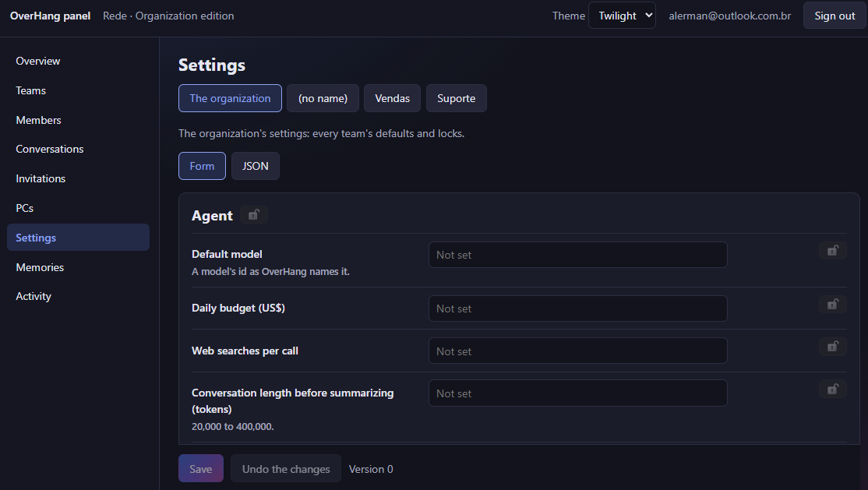Image resolution: width=868 pixels, height=490 pixels.
Task: Toggle the lock for Default model
Action: tap(833, 251)
